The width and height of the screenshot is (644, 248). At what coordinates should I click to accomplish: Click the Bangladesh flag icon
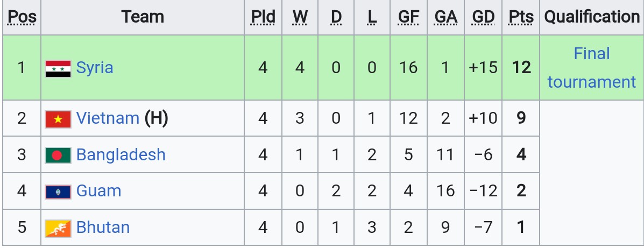(x=58, y=155)
